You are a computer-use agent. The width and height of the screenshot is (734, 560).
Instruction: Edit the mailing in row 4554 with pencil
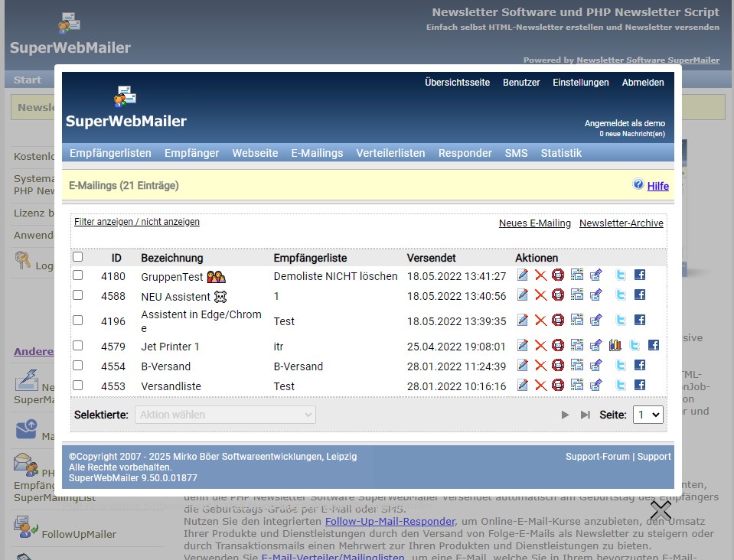tap(523, 365)
